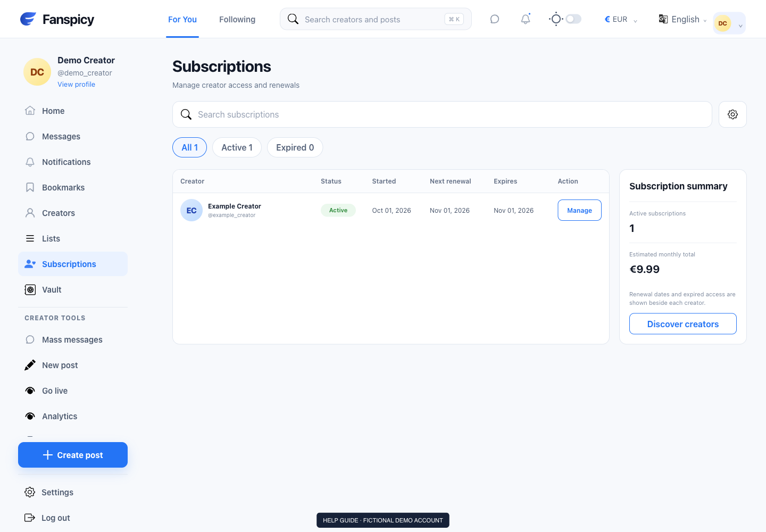
Task: Focus the Search creators and posts field
Action: (x=376, y=19)
